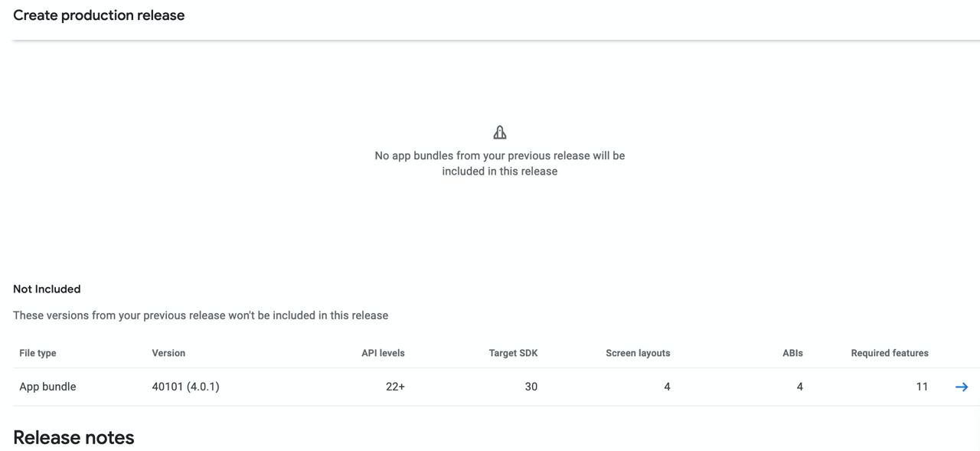Select the File type column header

(38, 353)
